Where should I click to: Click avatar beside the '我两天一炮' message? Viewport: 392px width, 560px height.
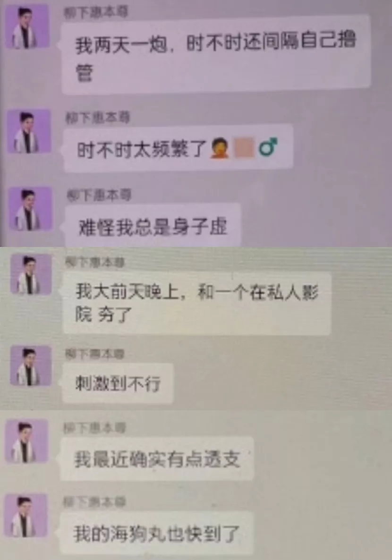pos(27,27)
